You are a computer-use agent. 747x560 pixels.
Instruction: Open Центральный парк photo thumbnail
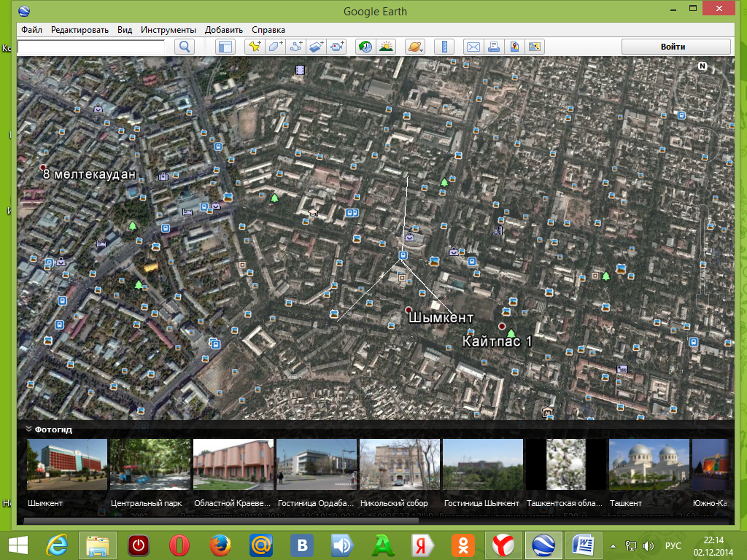click(150, 464)
